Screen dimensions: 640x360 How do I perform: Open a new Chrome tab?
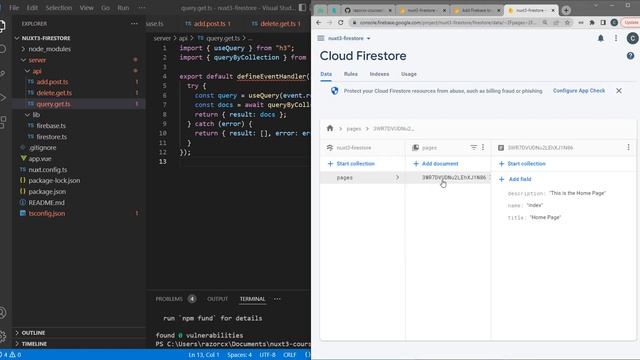[566, 10]
